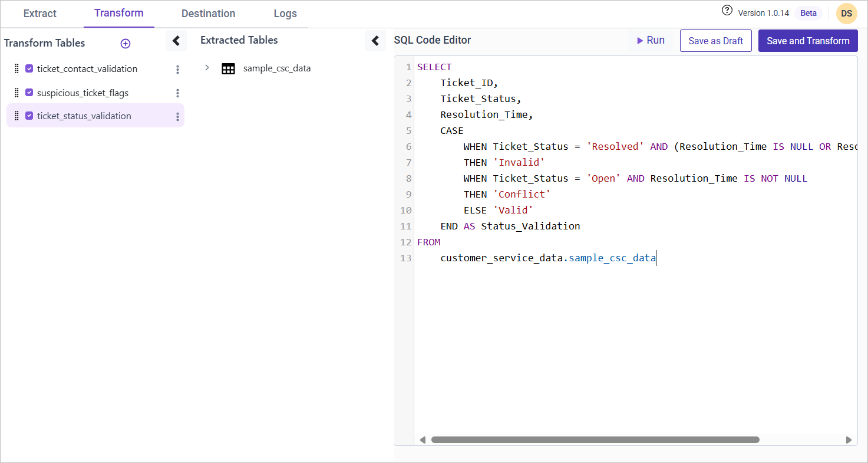
Task: Disable the ticket_status_validation checkbox
Action: 29,116
